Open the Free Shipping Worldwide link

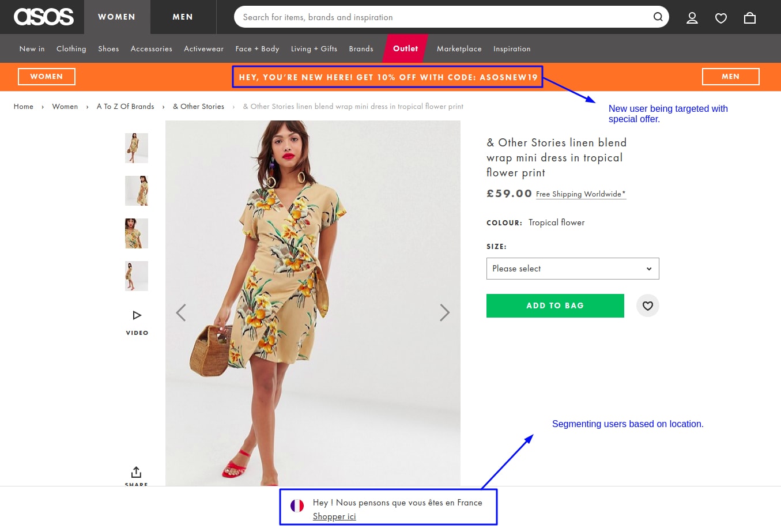(x=580, y=194)
